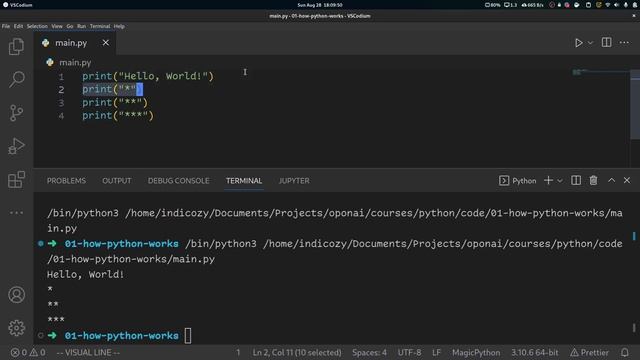Switch to the JUPYTER panel tab
The height and width of the screenshot is (360, 640).
tap(294, 181)
